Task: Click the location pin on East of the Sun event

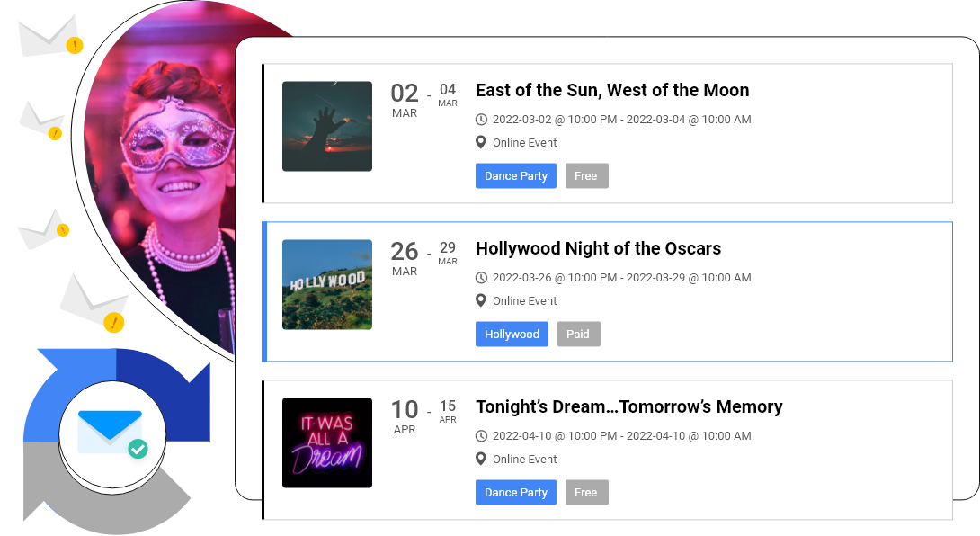Action: click(x=481, y=142)
